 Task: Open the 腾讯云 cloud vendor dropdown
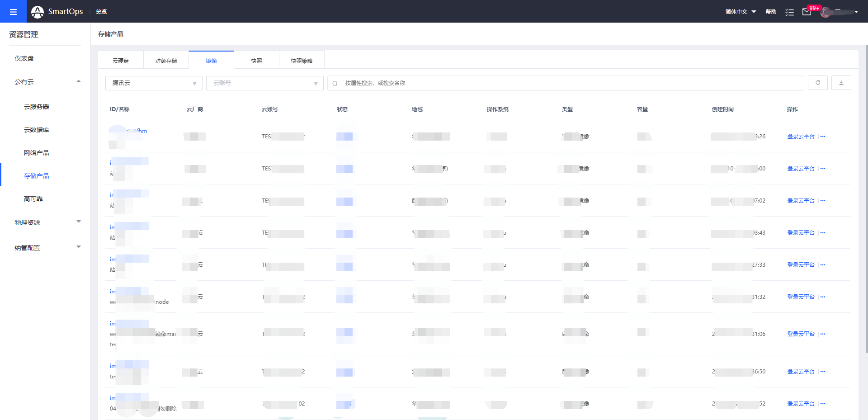[154, 83]
